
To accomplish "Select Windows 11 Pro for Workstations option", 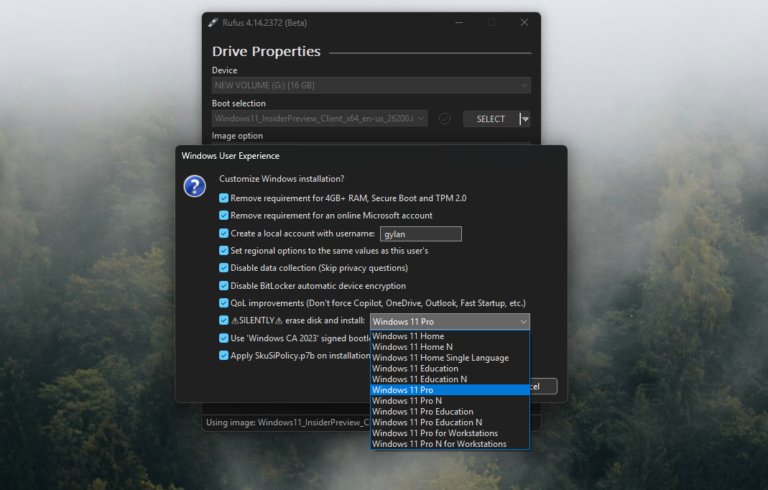I will click(x=434, y=433).
